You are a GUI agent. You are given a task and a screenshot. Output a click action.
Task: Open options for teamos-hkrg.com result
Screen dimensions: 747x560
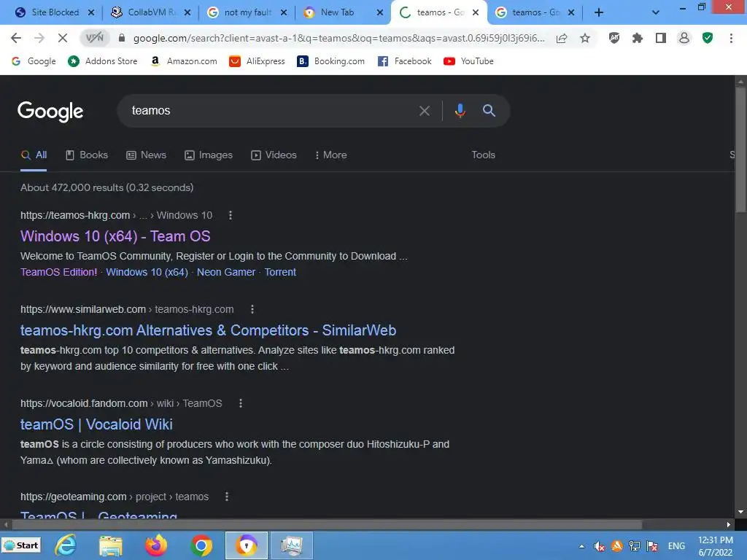(231, 215)
